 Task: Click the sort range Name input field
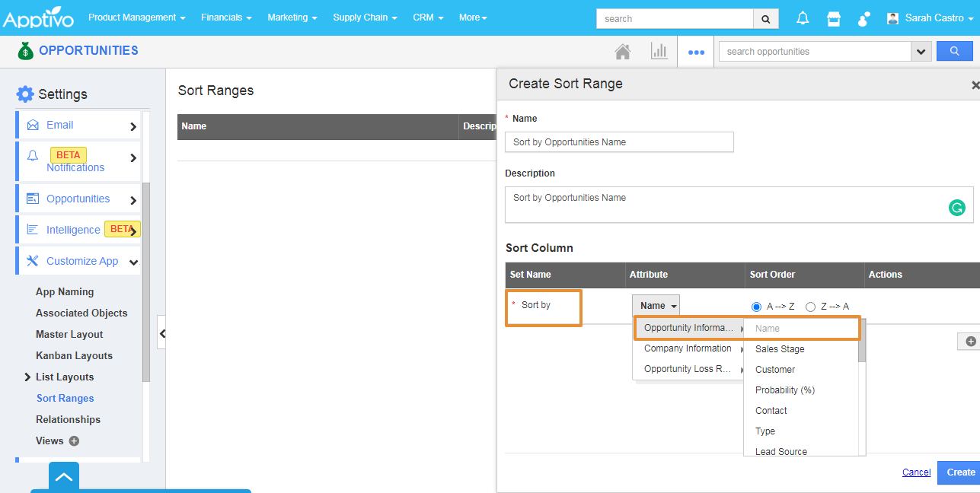coord(619,142)
